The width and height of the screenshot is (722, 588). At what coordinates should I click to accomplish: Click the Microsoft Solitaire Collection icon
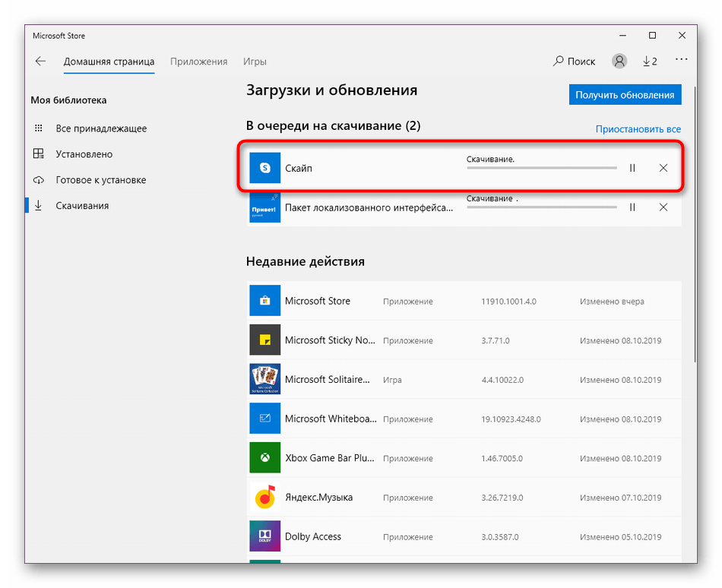pos(264,379)
